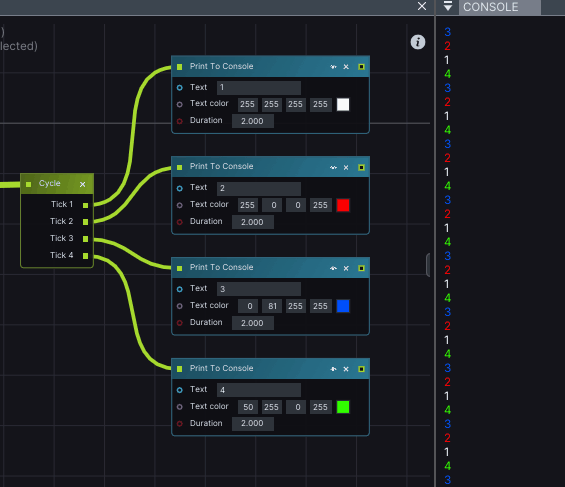Open the white text color swatch
565x487 pixels.
click(x=343, y=104)
